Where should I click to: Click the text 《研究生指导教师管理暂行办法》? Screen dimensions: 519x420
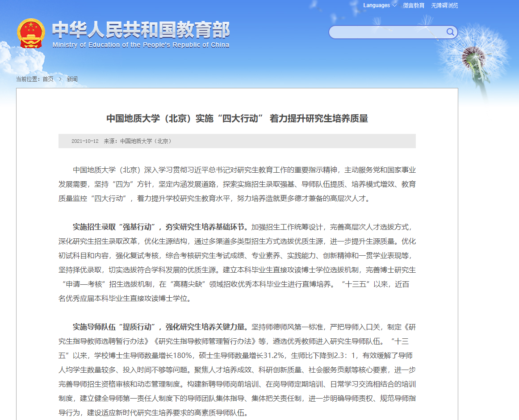[x=205, y=341]
